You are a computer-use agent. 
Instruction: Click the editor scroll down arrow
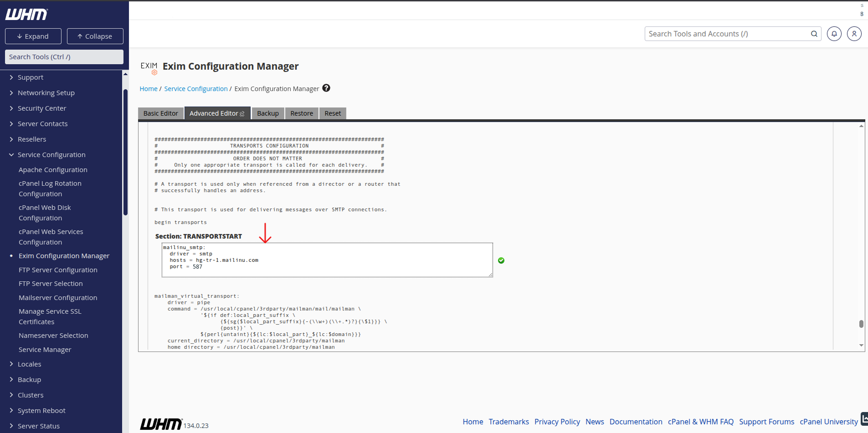click(x=861, y=345)
